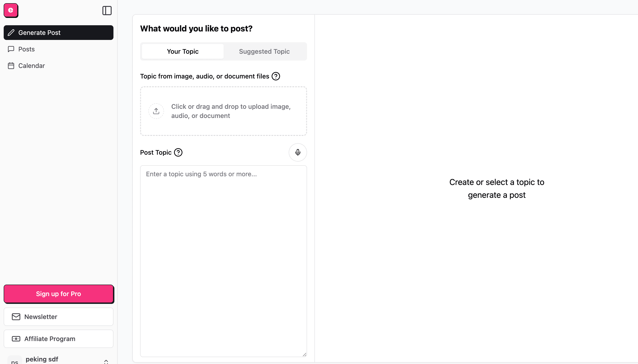
Task: Collapse the sidebar with panel icon
Action: (x=107, y=11)
